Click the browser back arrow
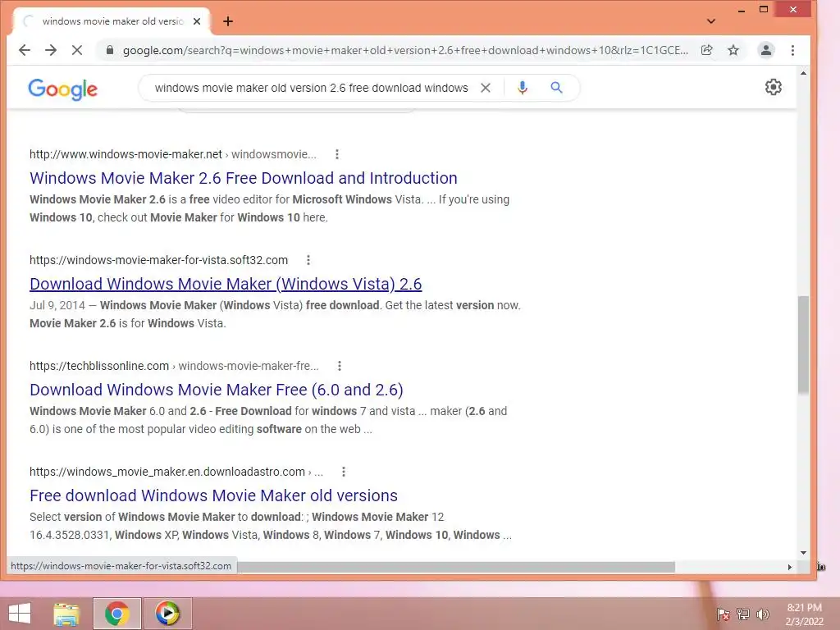 (25, 50)
